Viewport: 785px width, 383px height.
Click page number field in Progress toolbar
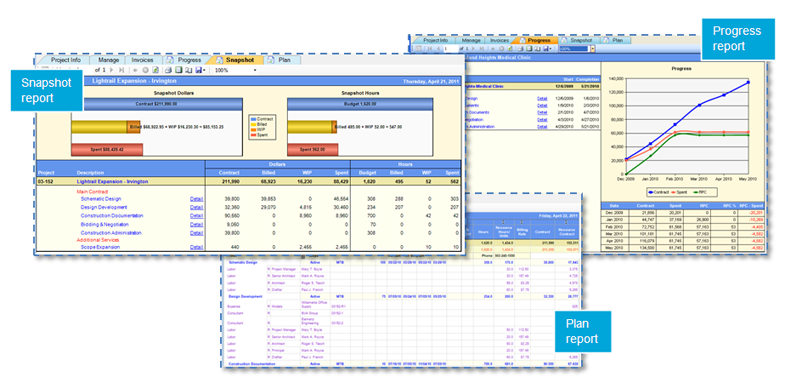(451, 49)
